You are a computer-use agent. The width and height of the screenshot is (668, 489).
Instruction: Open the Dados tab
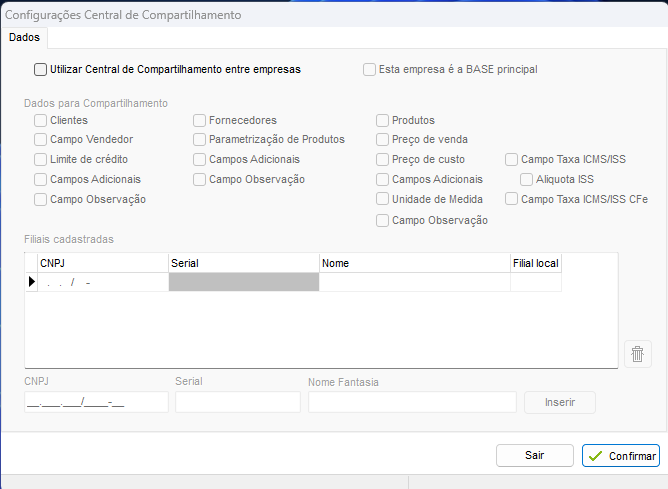(x=24, y=37)
